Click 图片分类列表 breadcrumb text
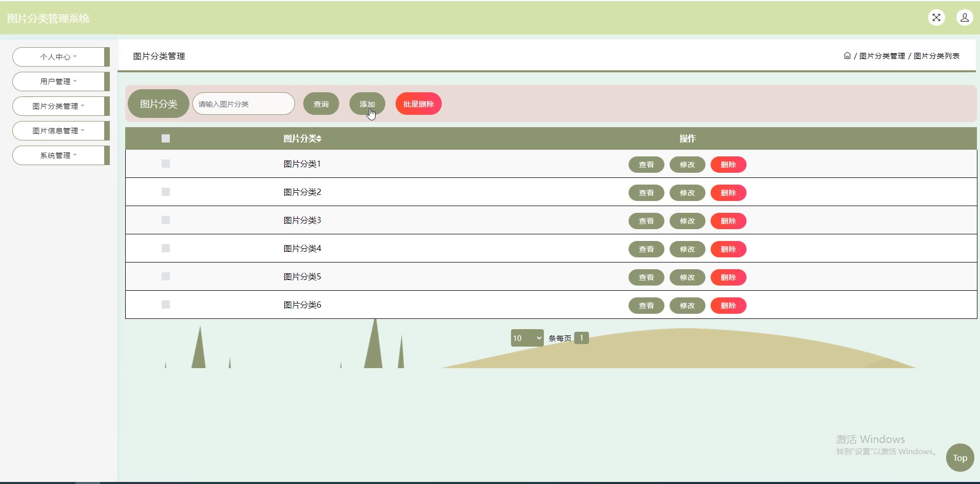Viewport: 980px width, 484px height. coord(936,56)
